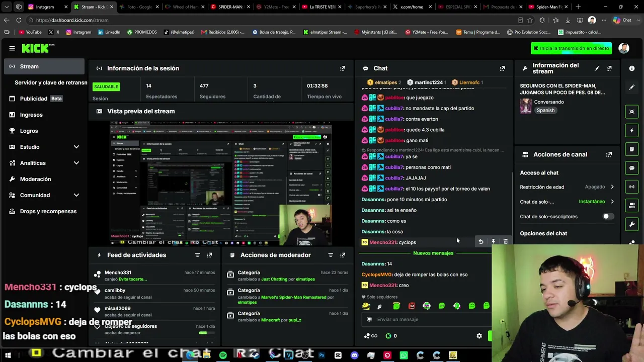Image resolution: width=644 pixels, height=362 pixels.
Task: Open the LinkedIn bookmark
Action: [109, 32]
